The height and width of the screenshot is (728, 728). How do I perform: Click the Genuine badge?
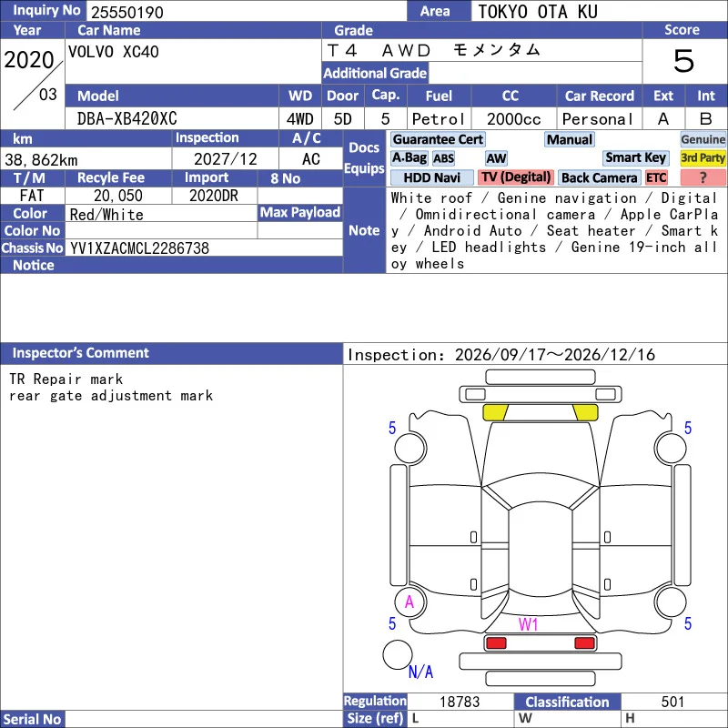click(x=703, y=139)
